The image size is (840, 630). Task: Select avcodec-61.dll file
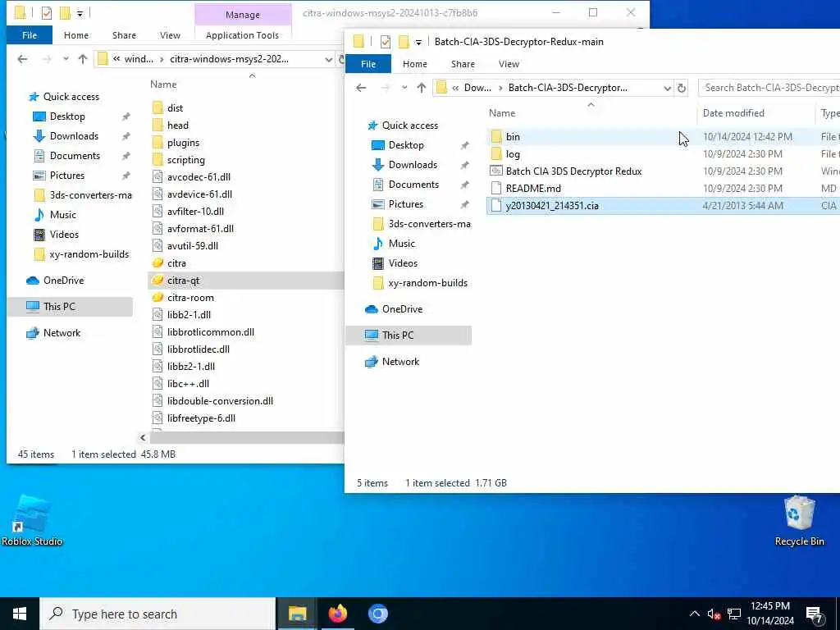click(x=199, y=177)
